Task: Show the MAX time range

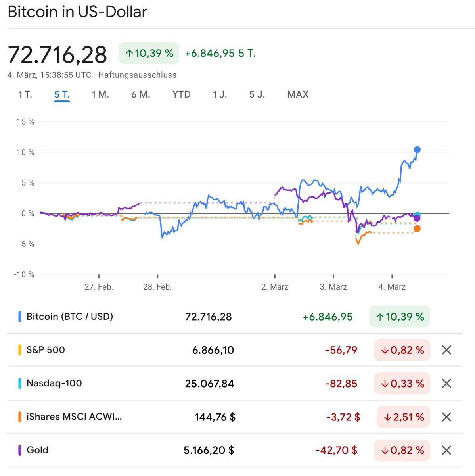Action: tap(298, 94)
